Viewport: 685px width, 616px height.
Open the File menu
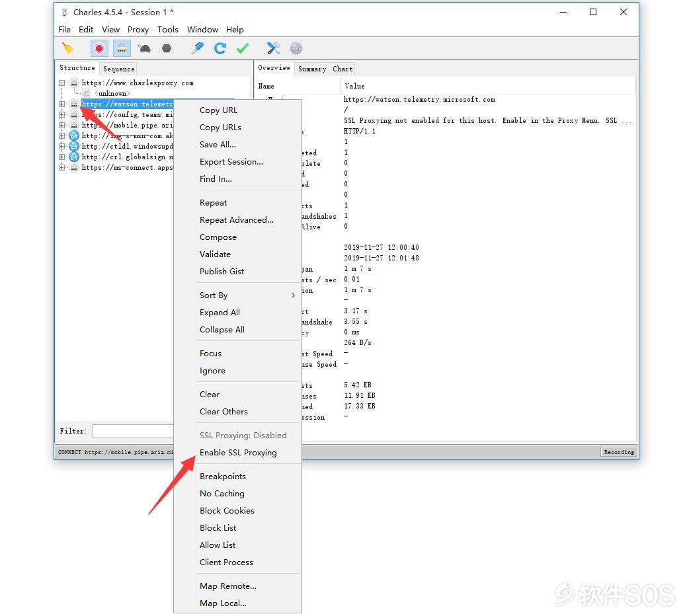[x=64, y=29]
